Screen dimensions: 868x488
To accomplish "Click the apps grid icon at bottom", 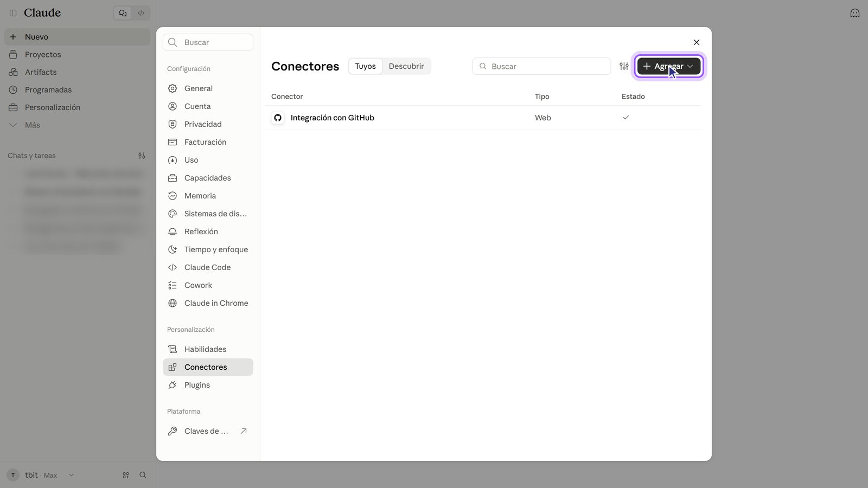I will click(126, 475).
